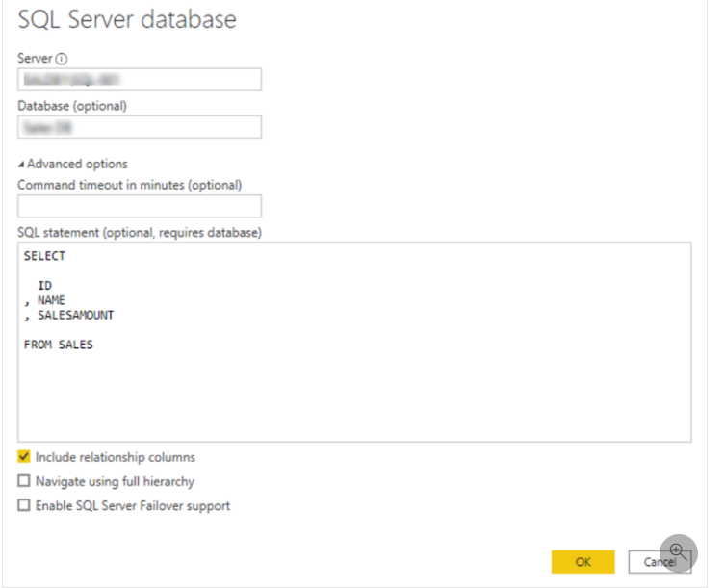Enable SQL Server Failover support

pos(23,505)
